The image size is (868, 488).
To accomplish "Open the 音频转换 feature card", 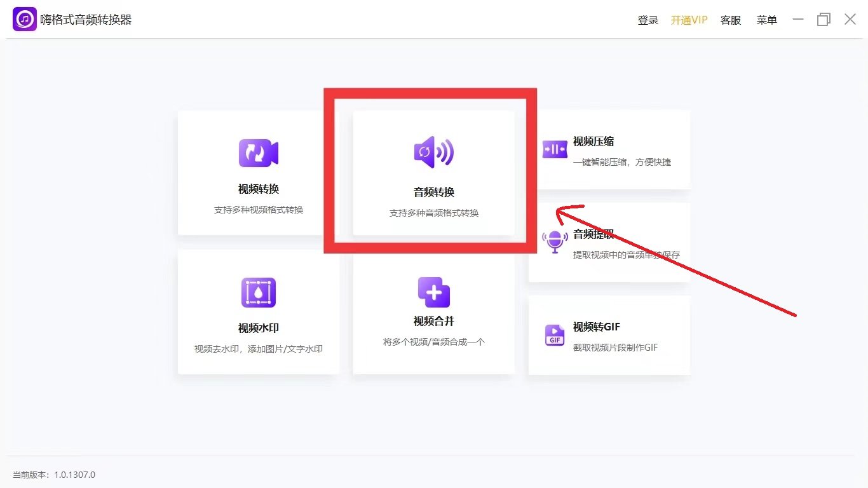I will (x=433, y=173).
